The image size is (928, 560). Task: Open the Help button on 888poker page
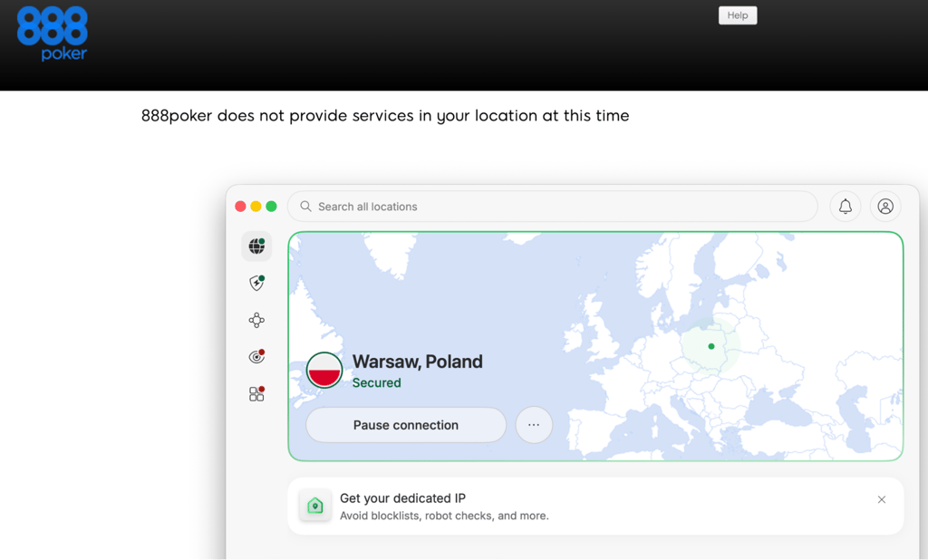[738, 15]
